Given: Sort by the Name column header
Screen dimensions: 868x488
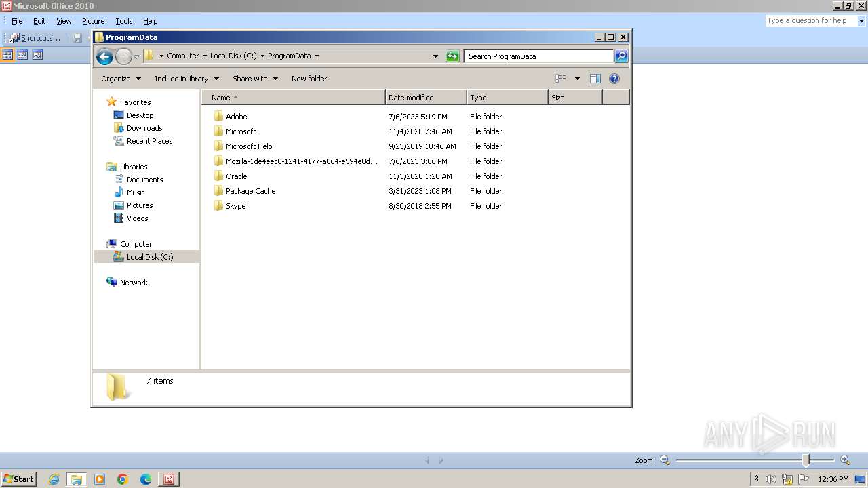Looking at the screenshot, I should [x=294, y=98].
